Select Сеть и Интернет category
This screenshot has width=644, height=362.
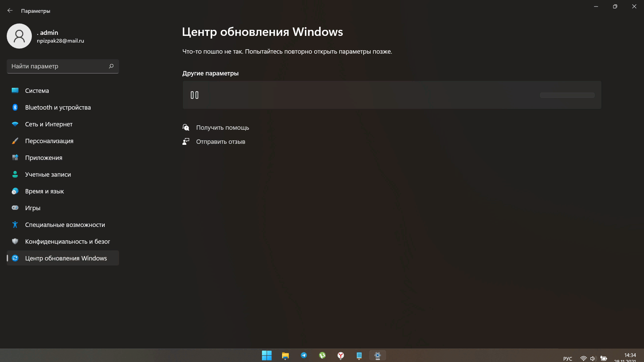pos(63,124)
